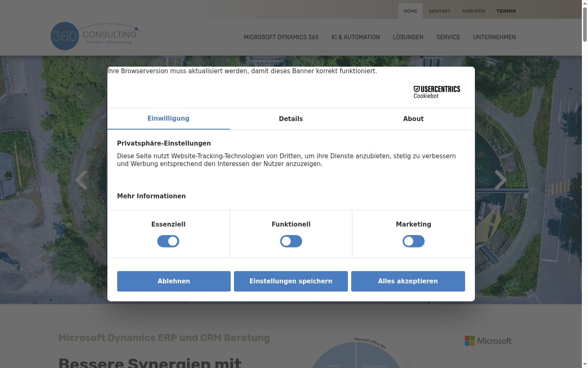This screenshot has height=368, width=588.
Task: Enable the Funktionell cookie switch
Action: point(291,241)
